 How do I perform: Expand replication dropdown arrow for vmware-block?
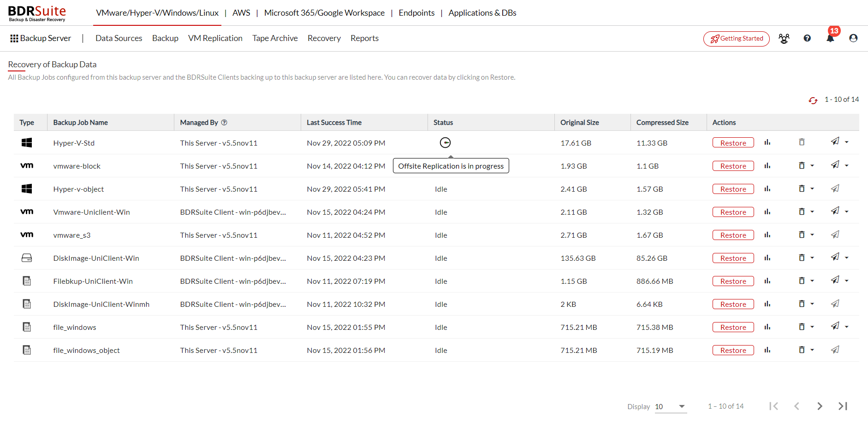point(847,165)
